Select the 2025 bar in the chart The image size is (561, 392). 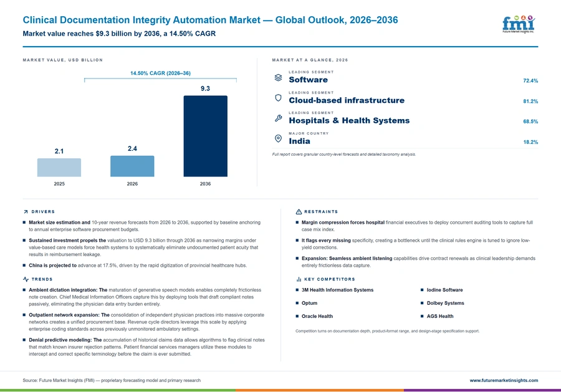tap(59, 168)
